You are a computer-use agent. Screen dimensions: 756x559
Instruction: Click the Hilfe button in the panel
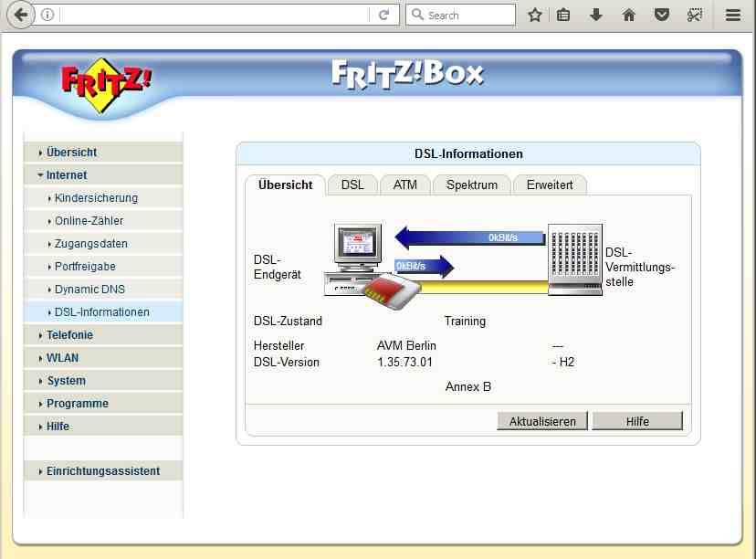coord(637,421)
